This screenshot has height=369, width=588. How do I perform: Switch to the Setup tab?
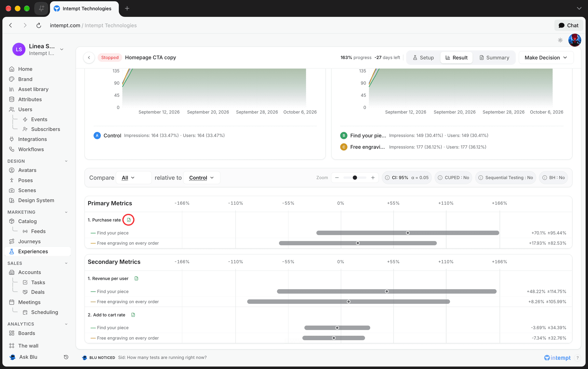[423, 58]
